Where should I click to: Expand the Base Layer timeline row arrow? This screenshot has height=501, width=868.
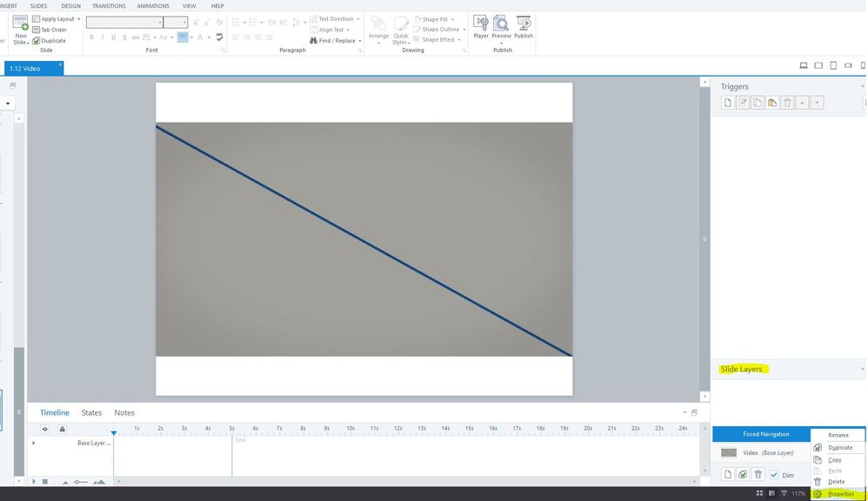coord(34,443)
